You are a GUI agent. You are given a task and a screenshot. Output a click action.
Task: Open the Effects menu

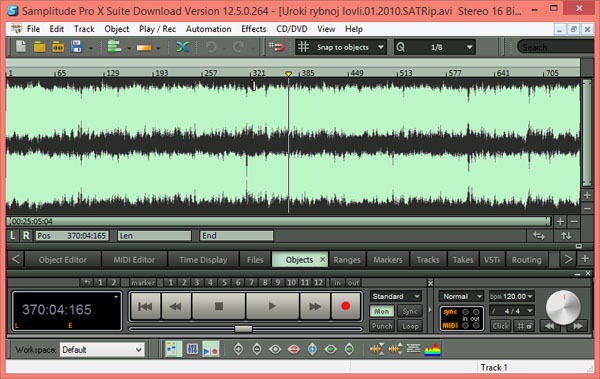point(253,29)
